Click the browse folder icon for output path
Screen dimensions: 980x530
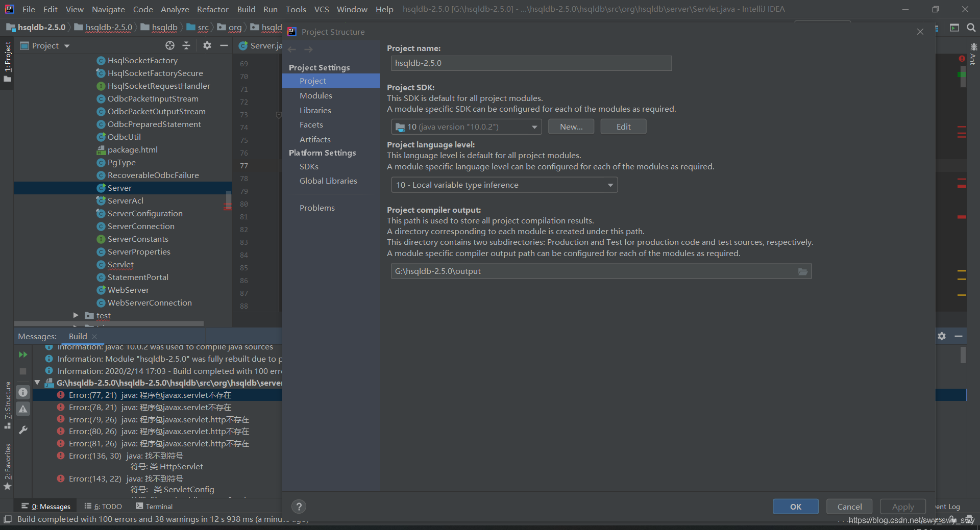click(803, 271)
